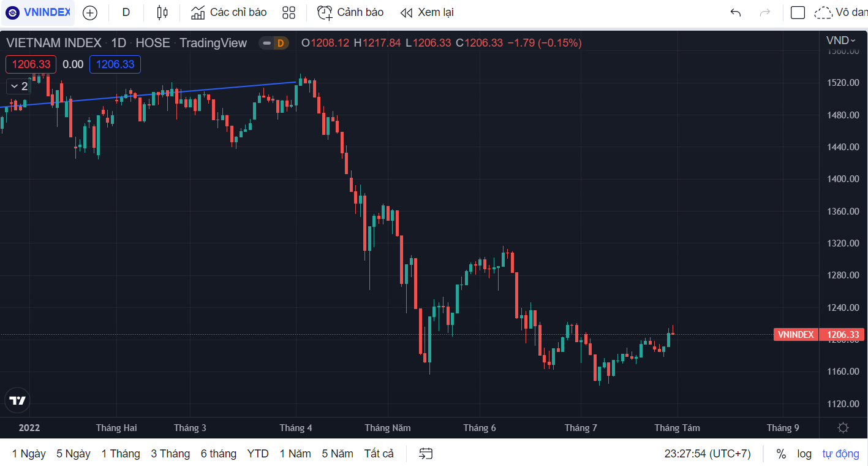
Task: Click the undo arrow icon
Action: [736, 13]
